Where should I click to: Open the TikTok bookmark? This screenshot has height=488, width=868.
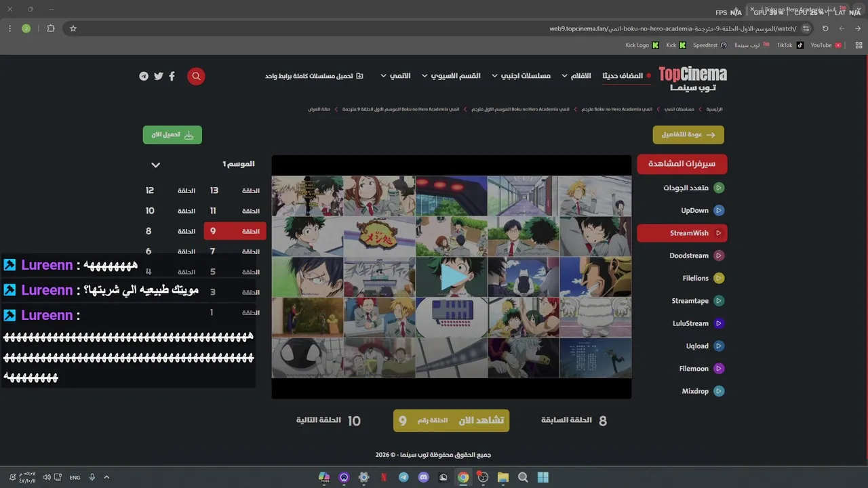790,45
